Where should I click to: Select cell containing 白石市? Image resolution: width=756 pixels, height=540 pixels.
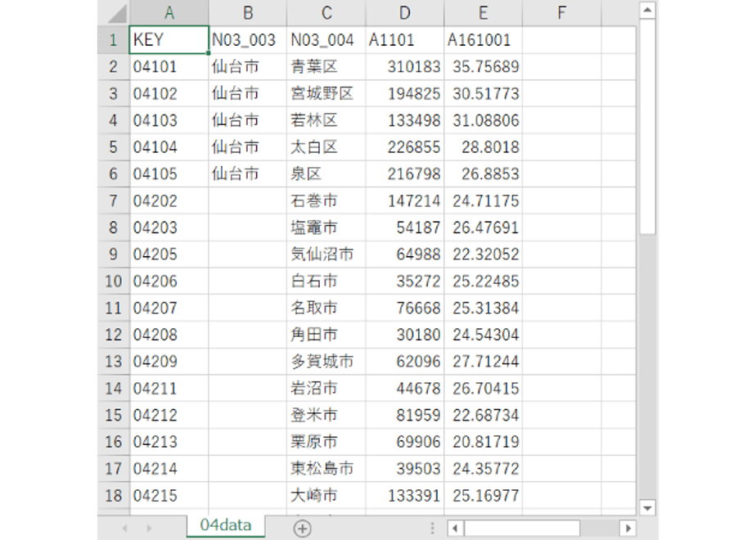[x=326, y=281]
